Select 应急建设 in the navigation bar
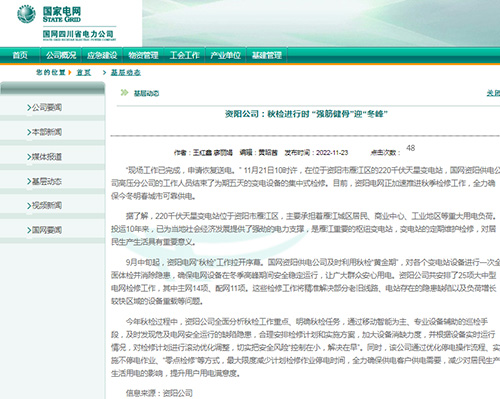This screenshot has height=399, width=500. click(x=102, y=55)
